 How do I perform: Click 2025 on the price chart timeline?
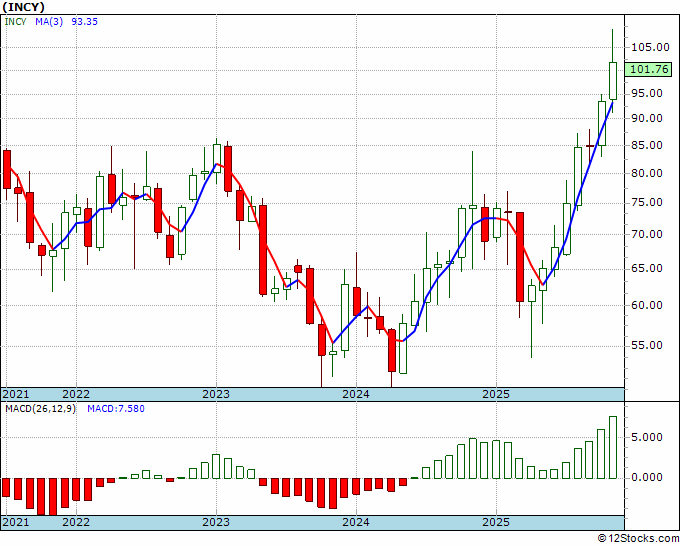(x=496, y=394)
